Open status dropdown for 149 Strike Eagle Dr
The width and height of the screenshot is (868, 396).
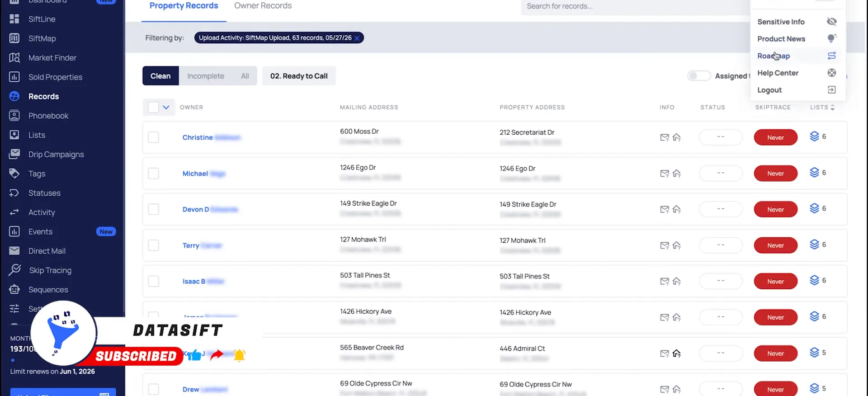(x=721, y=209)
